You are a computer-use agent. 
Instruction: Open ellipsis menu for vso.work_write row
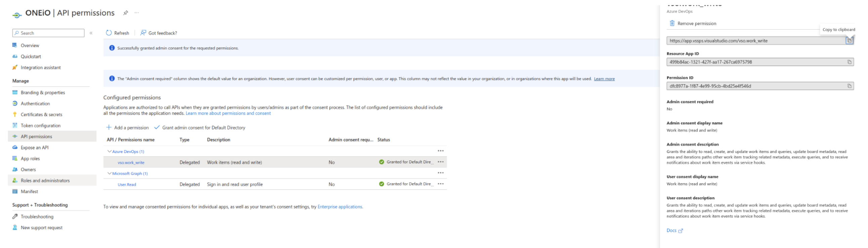tap(440, 162)
